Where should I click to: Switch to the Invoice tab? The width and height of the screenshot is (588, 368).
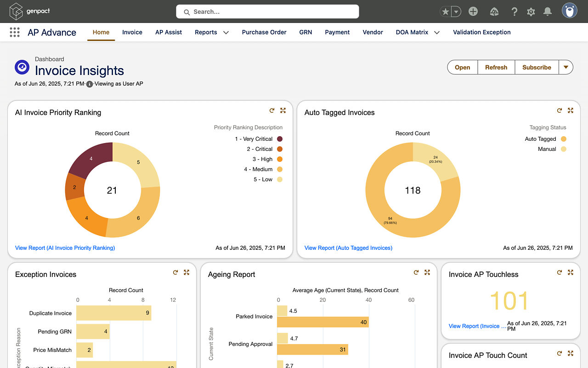pos(132,32)
